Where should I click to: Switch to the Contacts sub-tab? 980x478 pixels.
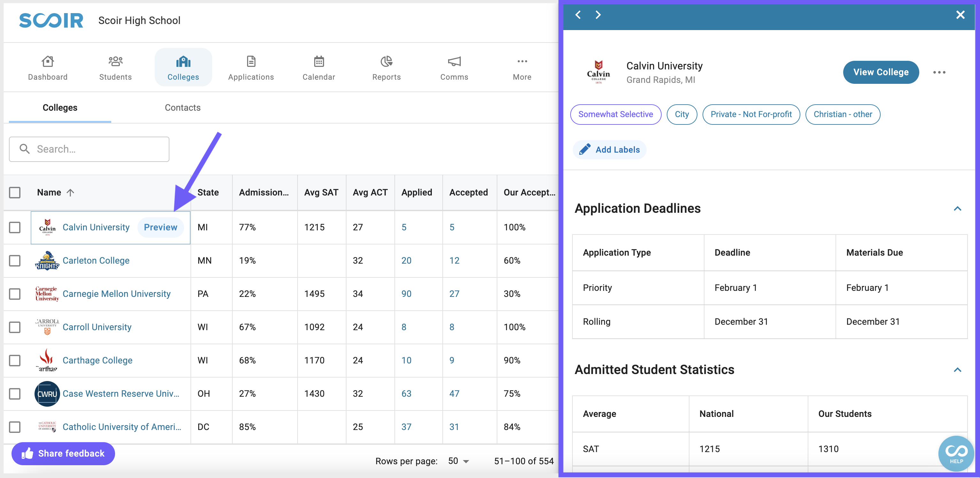183,108
